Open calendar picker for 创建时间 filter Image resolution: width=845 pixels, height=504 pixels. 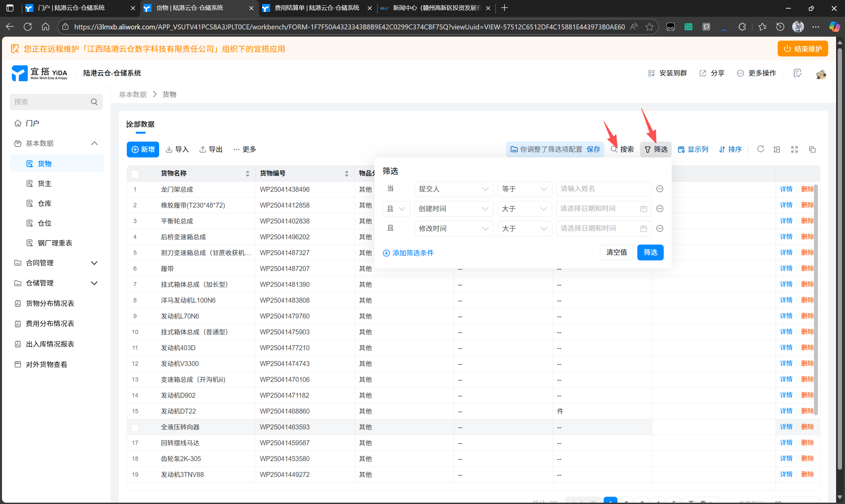(643, 209)
